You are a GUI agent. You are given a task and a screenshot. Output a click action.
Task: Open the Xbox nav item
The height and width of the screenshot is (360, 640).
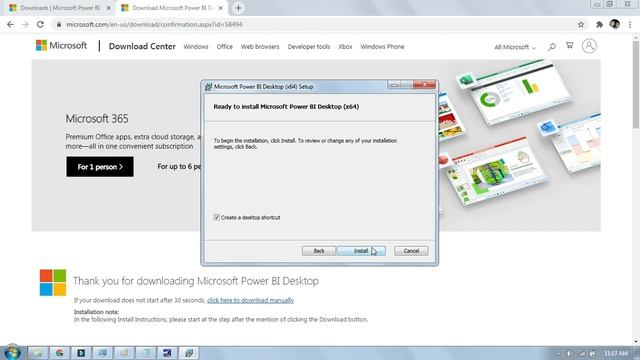click(x=345, y=47)
